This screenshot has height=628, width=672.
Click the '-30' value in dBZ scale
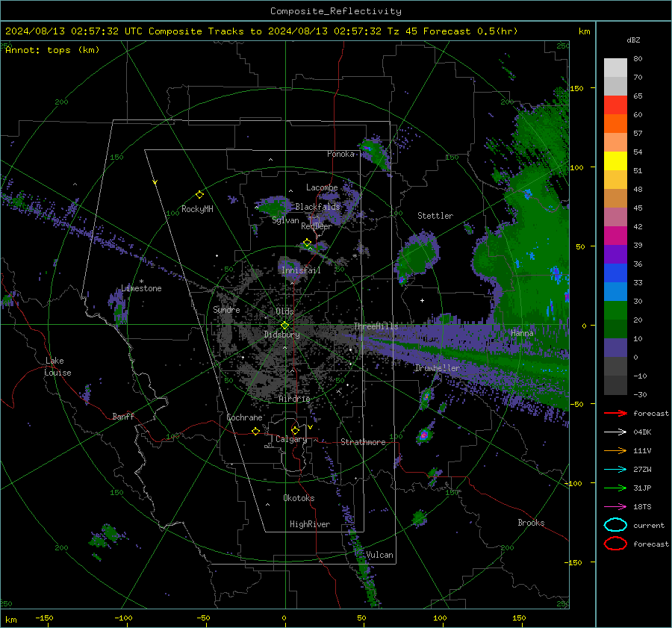click(x=639, y=394)
